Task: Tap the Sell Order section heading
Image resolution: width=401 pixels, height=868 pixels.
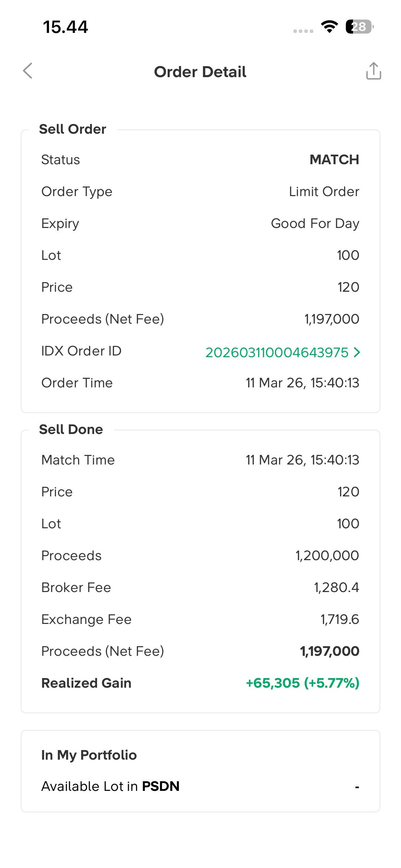Action: (73, 129)
